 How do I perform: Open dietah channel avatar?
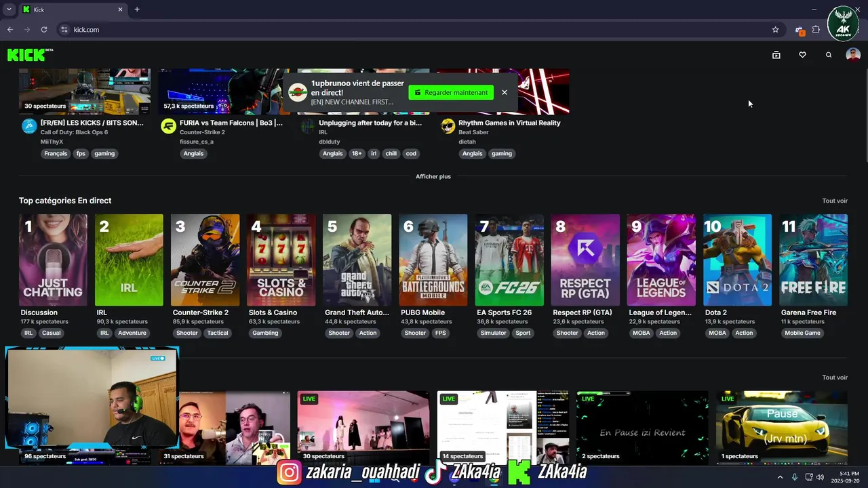[x=448, y=126]
